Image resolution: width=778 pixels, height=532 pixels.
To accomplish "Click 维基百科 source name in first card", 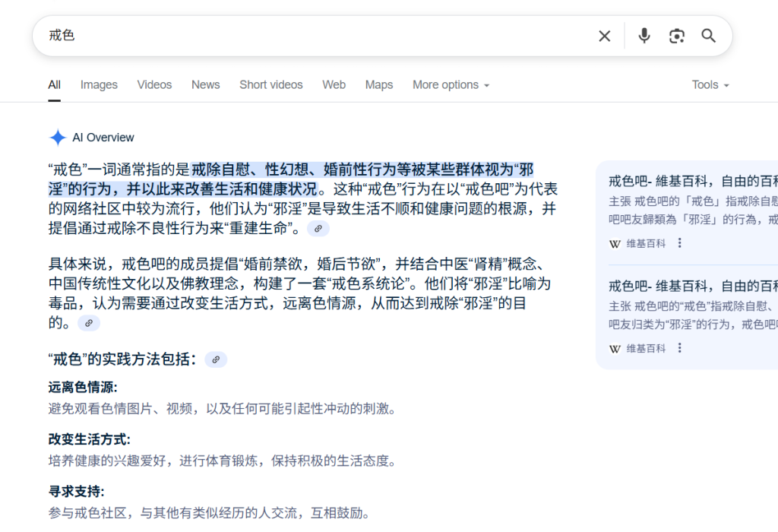I will [x=646, y=244].
